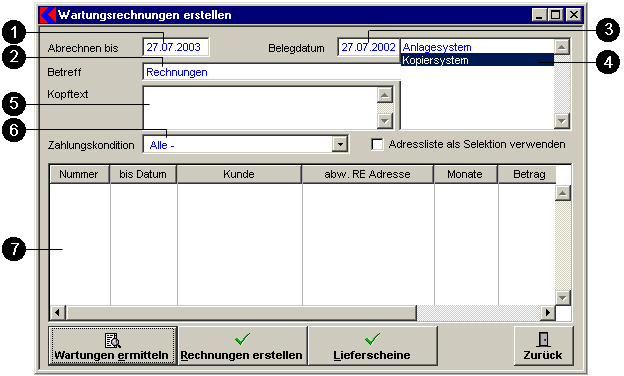Click table horizontal scroll right arrow
The height and width of the screenshot is (376, 624).
(548, 313)
